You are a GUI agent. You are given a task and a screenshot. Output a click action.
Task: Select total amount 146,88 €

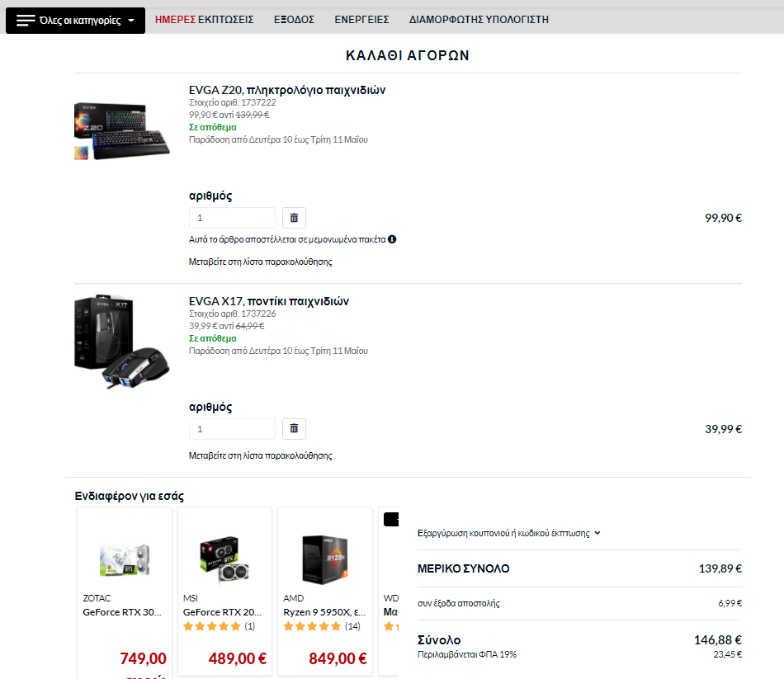point(717,639)
